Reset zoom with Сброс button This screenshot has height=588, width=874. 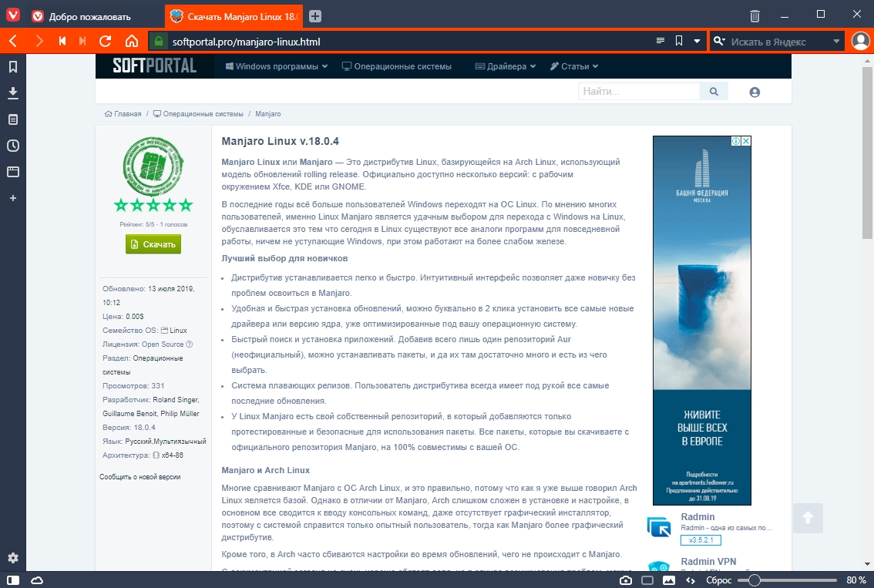click(x=718, y=580)
